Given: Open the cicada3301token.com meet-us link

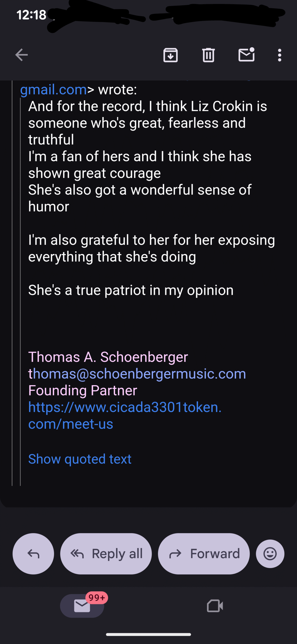Looking at the screenshot, I should [x=125, y=415].
